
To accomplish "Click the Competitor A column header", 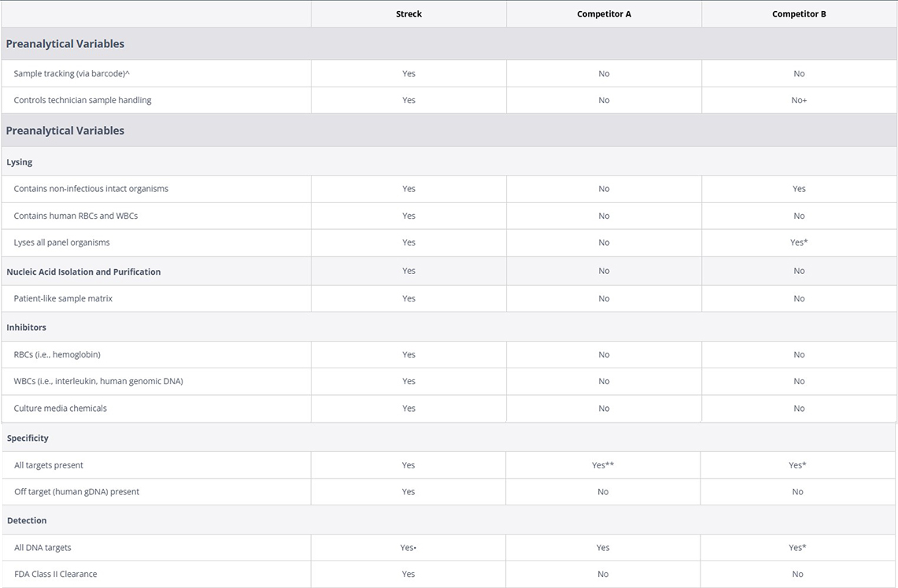I will pos(604,14).
